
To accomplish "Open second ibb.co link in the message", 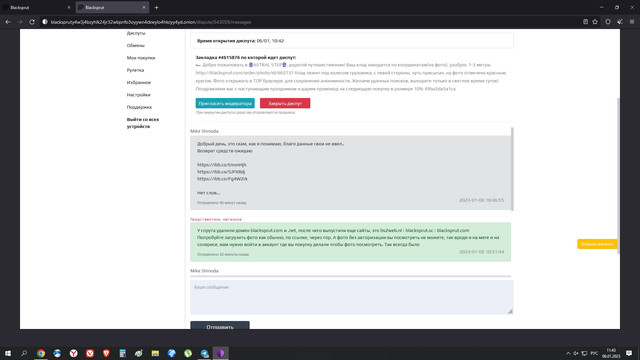I will click(x=221, y=172).
